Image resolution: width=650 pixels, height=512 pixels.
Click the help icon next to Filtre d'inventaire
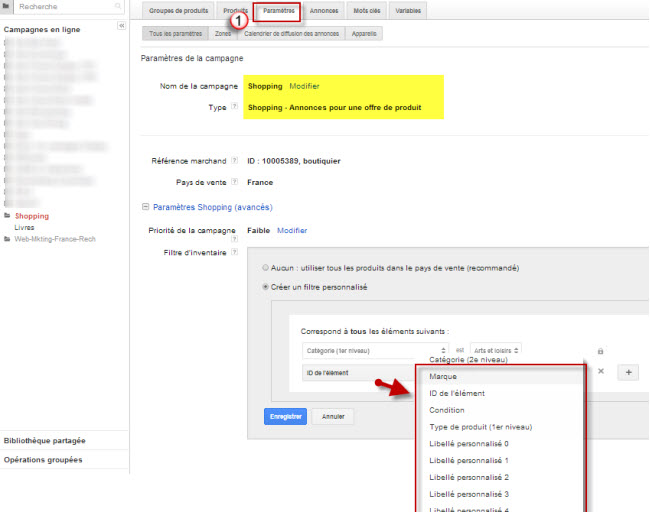point(235,252)
